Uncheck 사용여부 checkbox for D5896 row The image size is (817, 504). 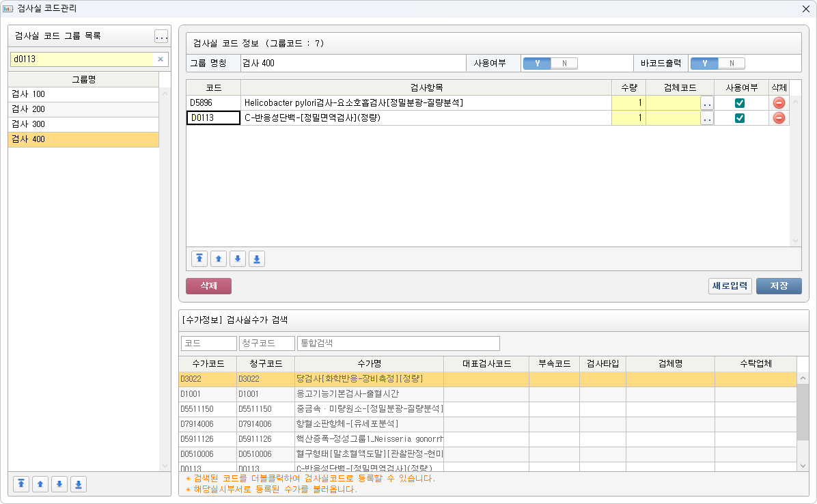740,103
